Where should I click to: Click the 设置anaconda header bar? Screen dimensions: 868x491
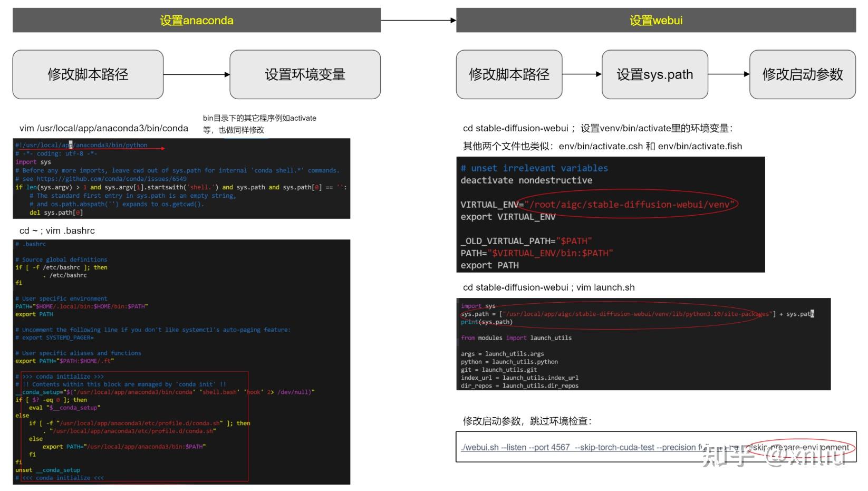[195, 20]
